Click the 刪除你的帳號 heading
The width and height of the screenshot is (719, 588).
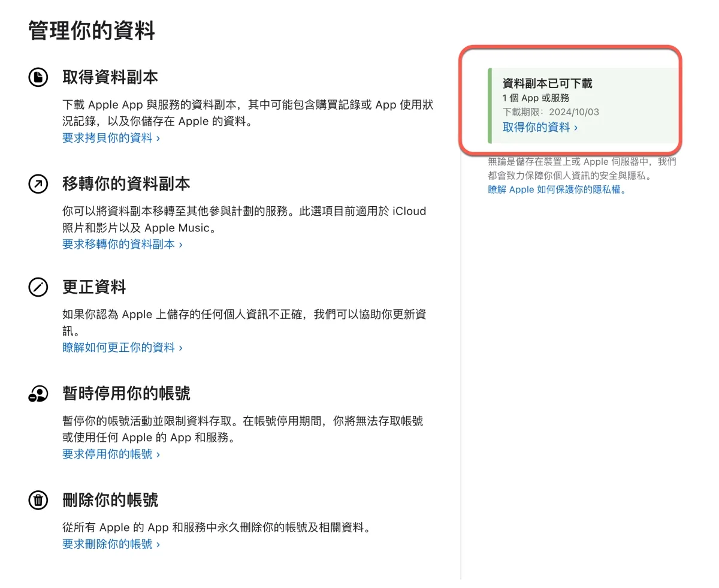click(x=110, y=500)
